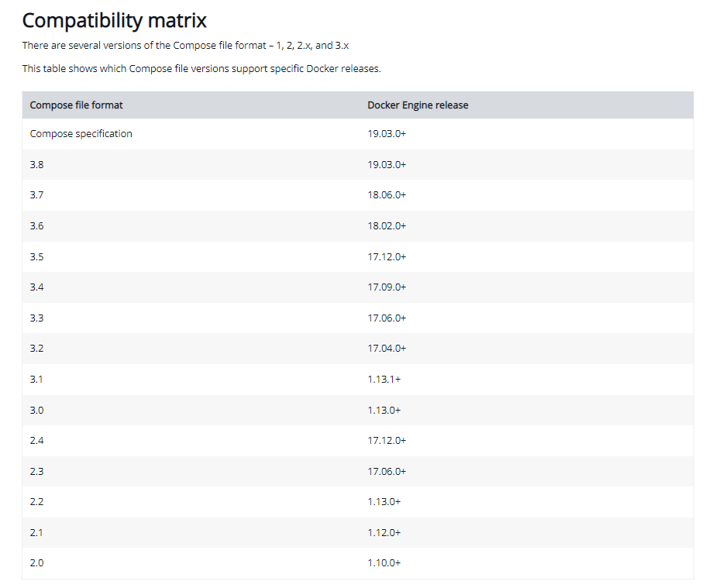Click the 18.06.0+ engine release cell
The height and width of the screenshot is (588, 709).
point(387,195)
